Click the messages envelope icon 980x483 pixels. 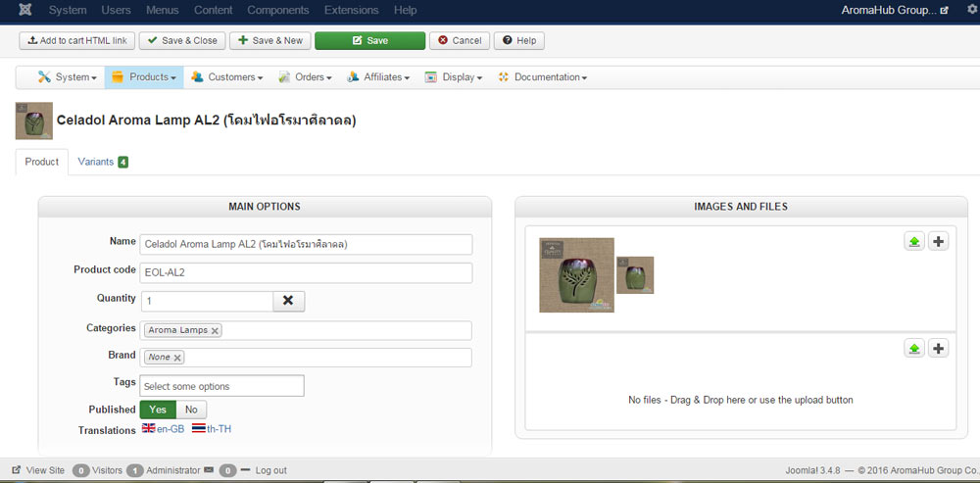[x=209, y=470]
